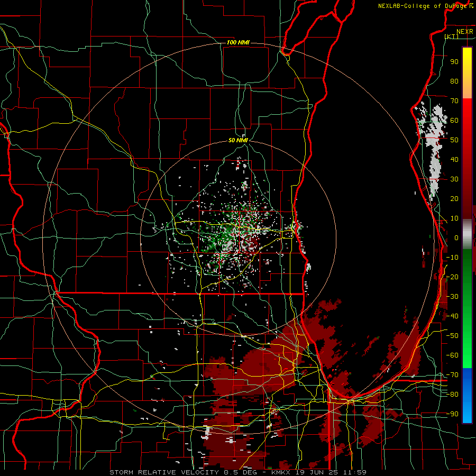The height and width of the screenshot is (476, 476).
Task: Click the 40 value on velocity scale
Action: (x=454, y=159)
